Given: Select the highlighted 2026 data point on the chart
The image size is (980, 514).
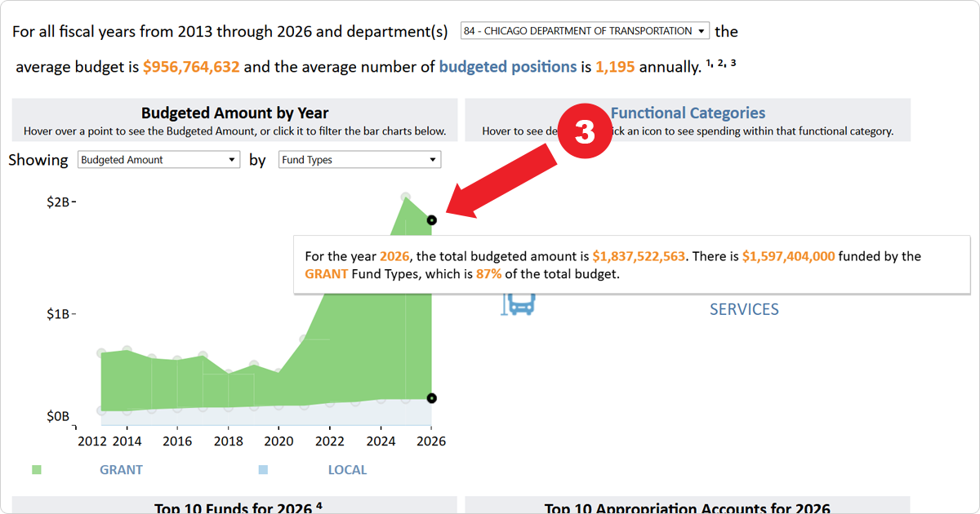Looking at the screenshot, I should point(432,219).
